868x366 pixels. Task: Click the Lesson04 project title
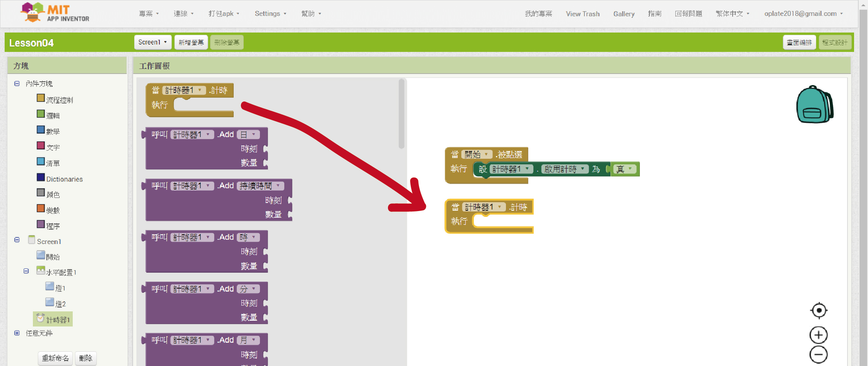[x=31, y=43]
